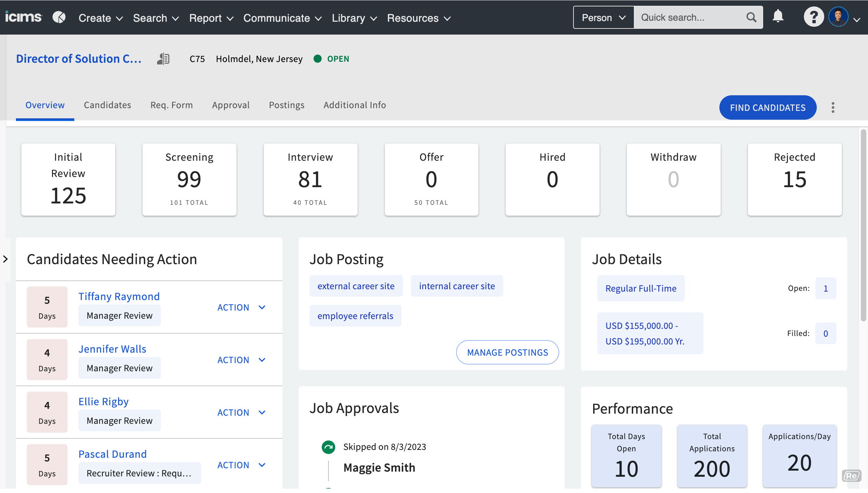The image size is (868, 493).
Task: Click the FIND CANDIDATES button
Action: click(768, 108)
